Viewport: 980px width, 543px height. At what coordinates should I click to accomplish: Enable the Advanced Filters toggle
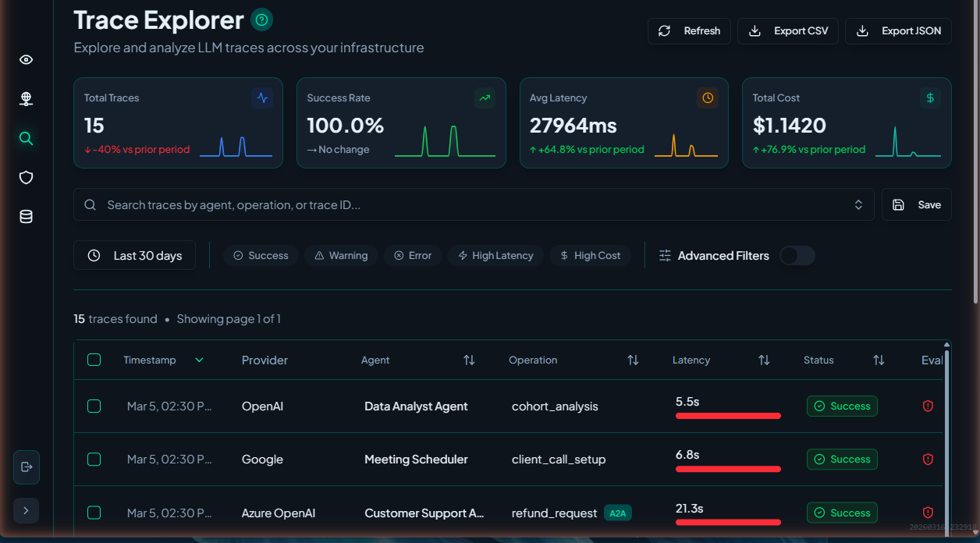pyautogui.click(x=797, y=256)
